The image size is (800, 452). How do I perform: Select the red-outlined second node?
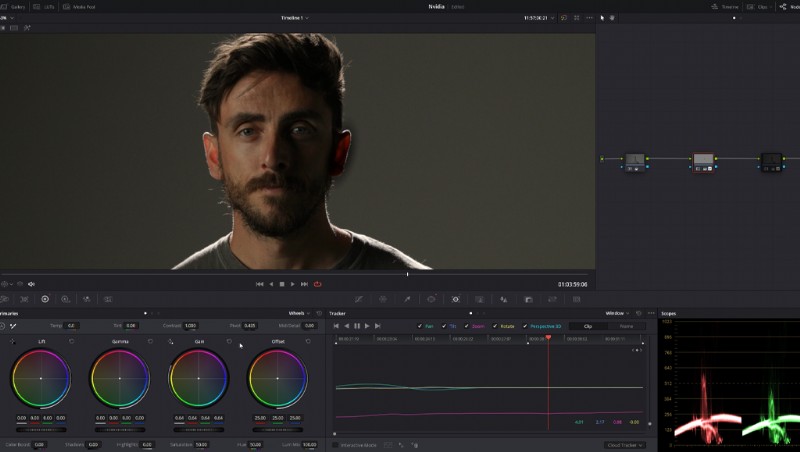coord(703,163)
